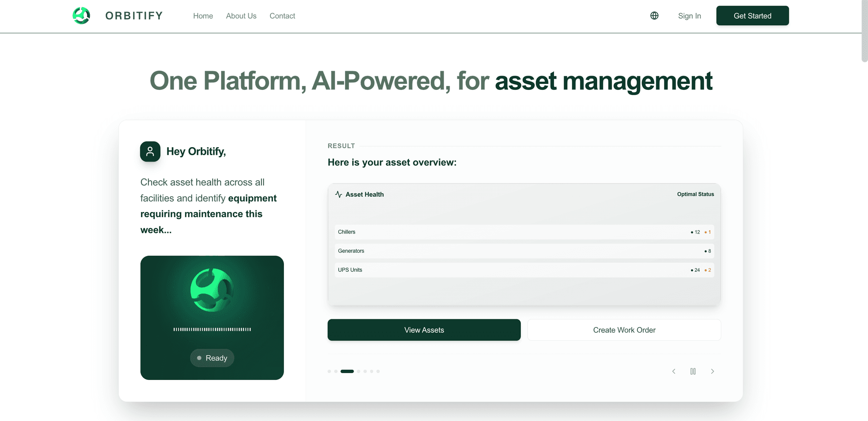Open the language globe selector
The width and height of the screenshot is (868, 421).
(x=654, y=16)
